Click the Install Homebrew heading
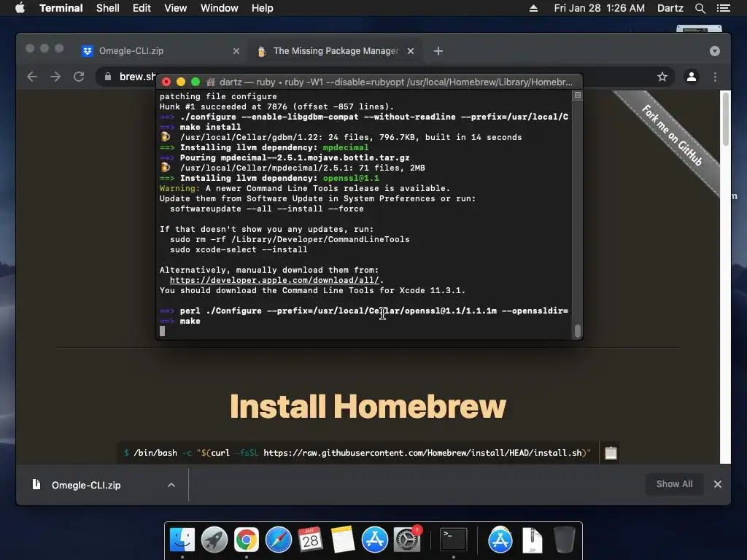 368,406
